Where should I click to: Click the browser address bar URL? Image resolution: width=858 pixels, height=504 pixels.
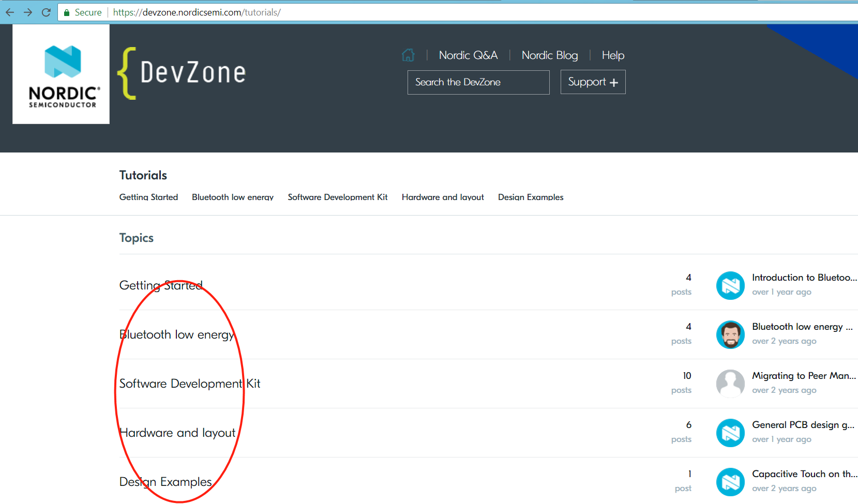point(197,12)
